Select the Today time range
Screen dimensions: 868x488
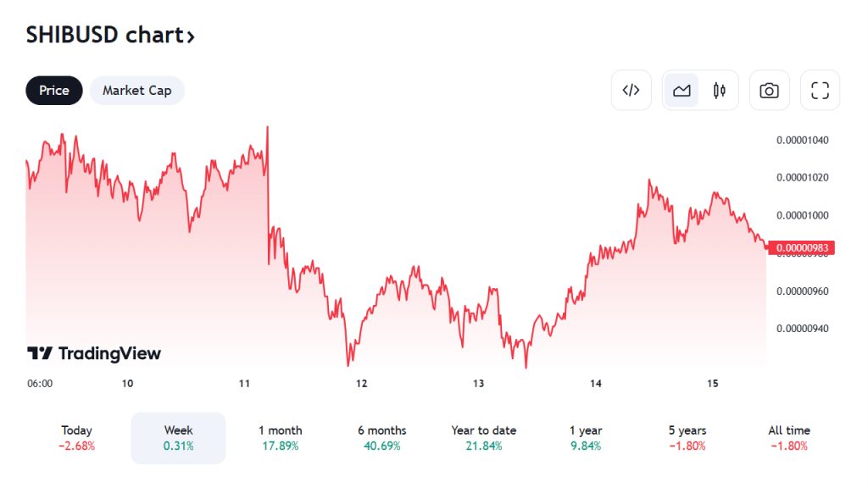pyautogui.click(x=77, y=438)
